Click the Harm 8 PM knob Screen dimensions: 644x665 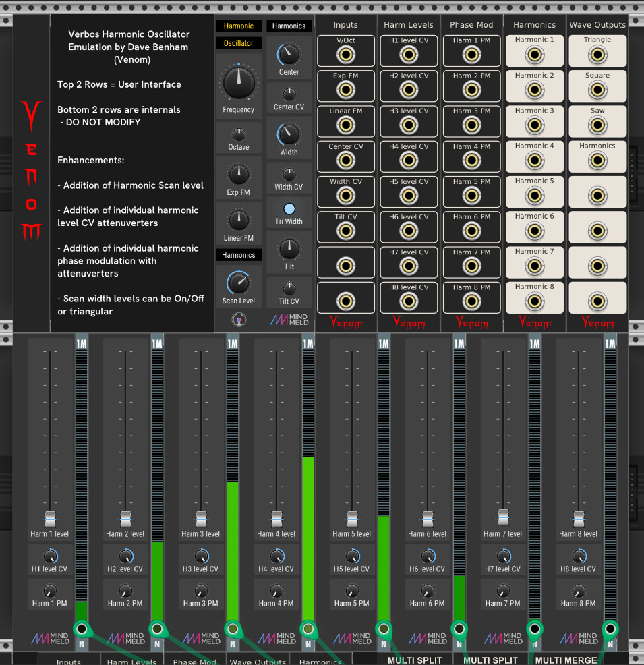579,591
